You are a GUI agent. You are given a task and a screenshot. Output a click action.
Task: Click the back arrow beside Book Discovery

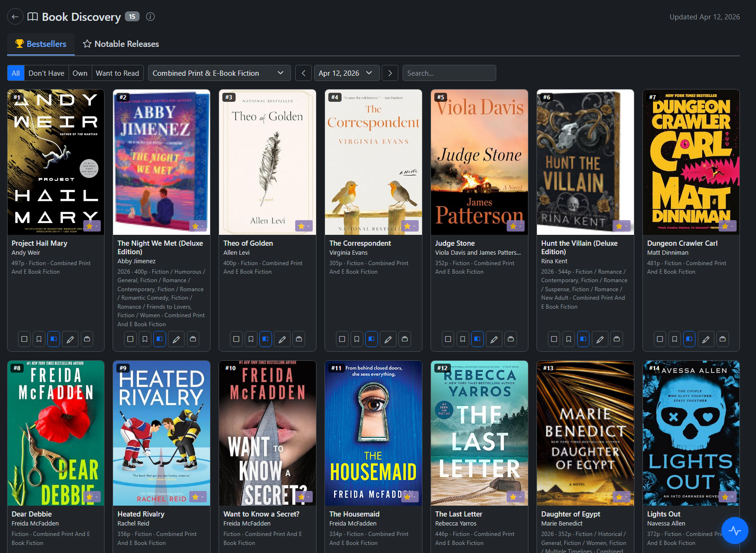[x=15, y=17]
